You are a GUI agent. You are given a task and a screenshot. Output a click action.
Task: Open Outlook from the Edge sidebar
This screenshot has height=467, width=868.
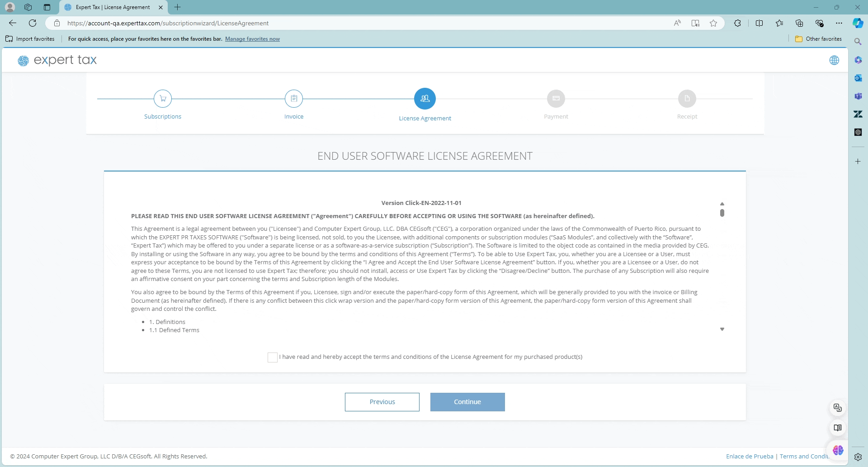[858, 78]
